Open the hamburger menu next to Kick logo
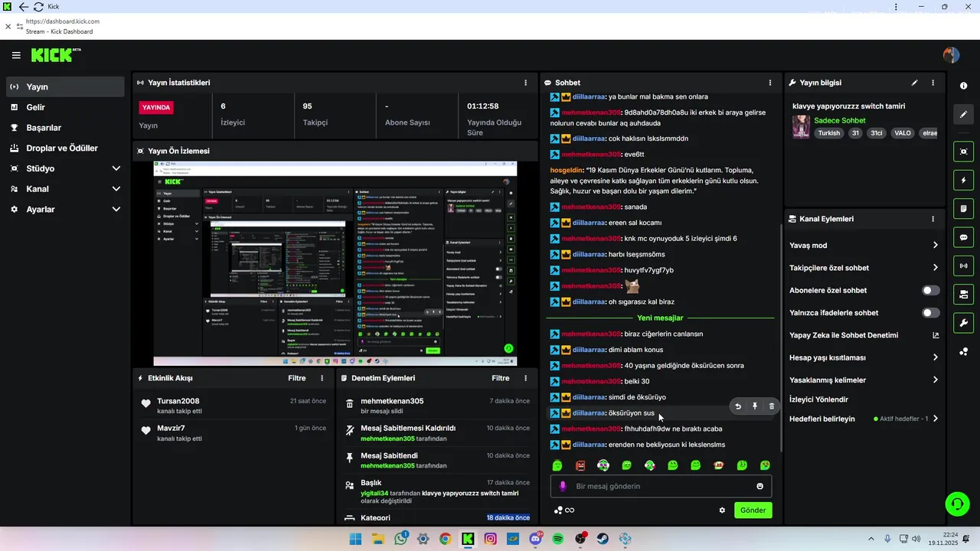This screenshot has width=980, height=551. pyautogui.click(x=16, y=55)
